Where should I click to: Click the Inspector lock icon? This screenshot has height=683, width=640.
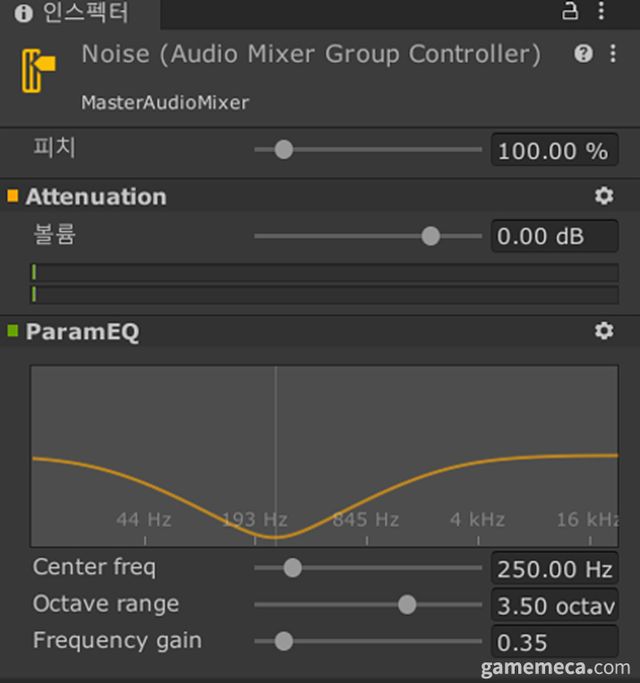pyautogui.click(x=571, y=12)
